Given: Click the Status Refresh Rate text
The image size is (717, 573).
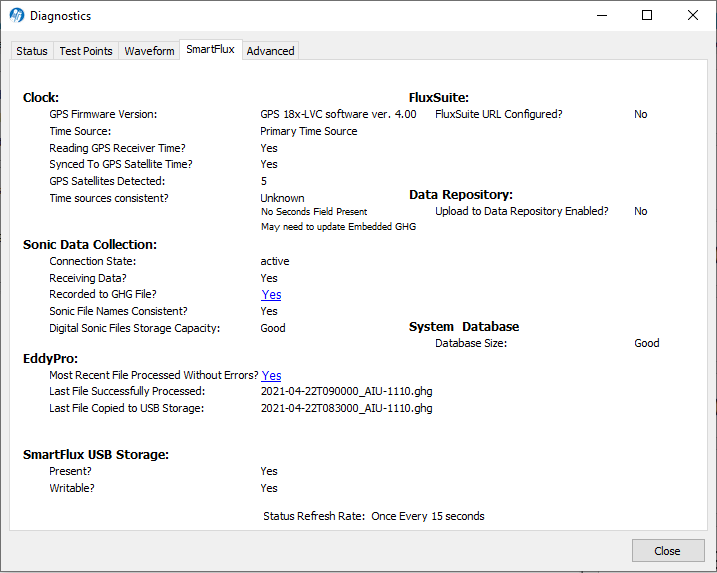Looking at the screenshot, I should point(374,516).
